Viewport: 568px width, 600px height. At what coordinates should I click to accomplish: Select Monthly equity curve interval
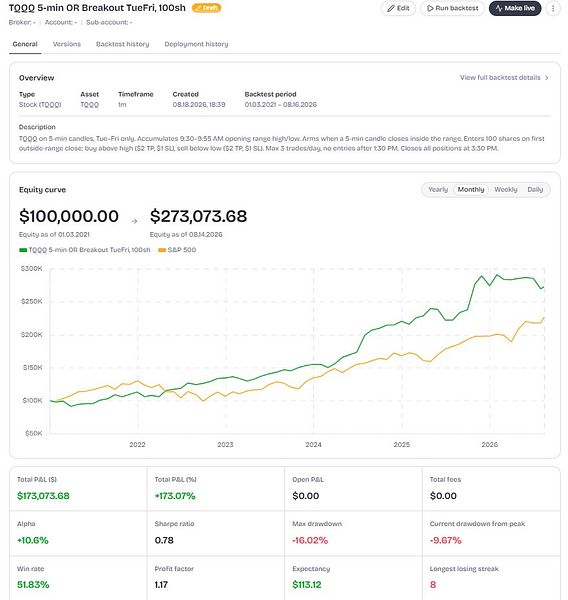[471, 189]
